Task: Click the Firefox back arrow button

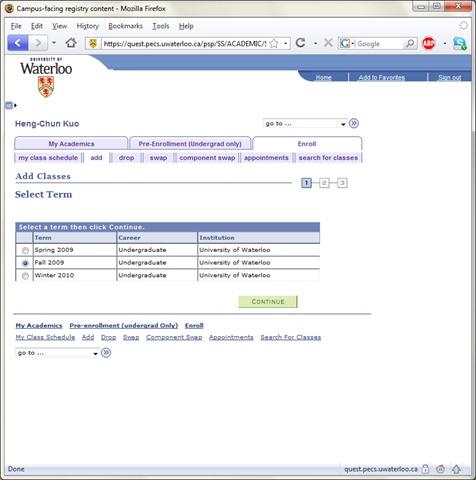Action: 17,43
